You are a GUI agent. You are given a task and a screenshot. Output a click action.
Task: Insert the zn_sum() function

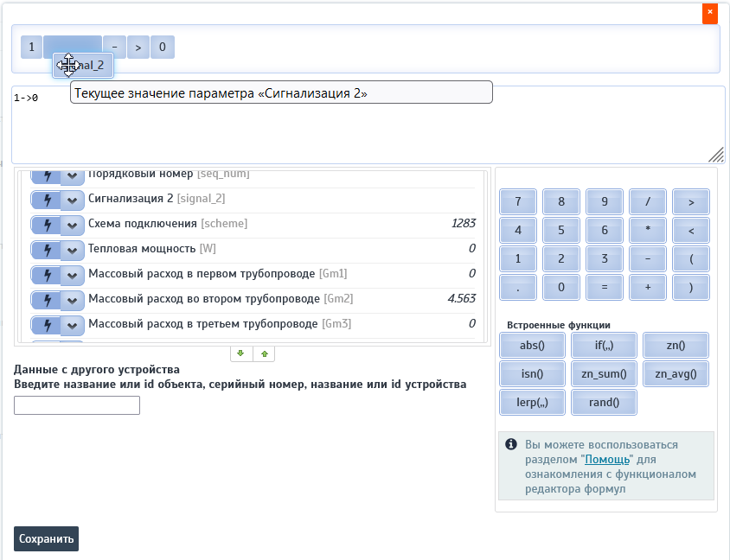604,374
